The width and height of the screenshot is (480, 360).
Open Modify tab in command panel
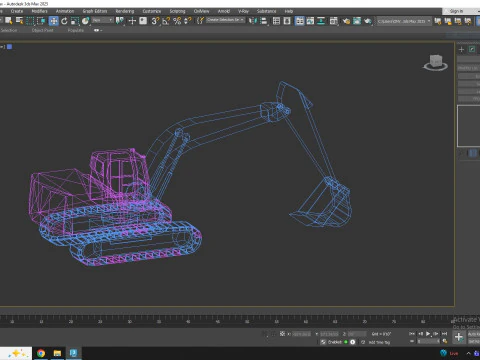pos(472,49)
